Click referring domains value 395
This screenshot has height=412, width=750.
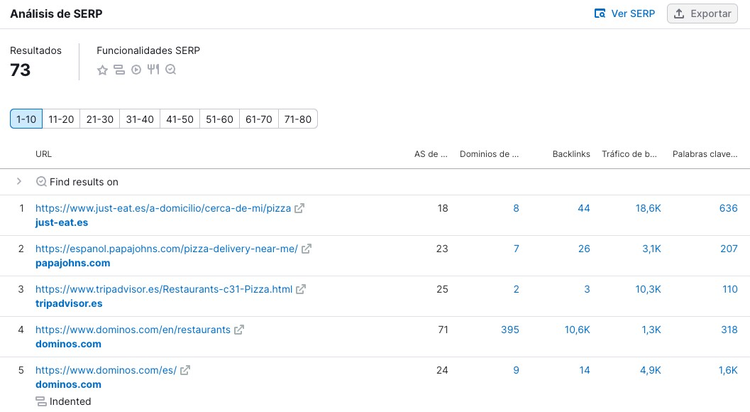[510, 330]
